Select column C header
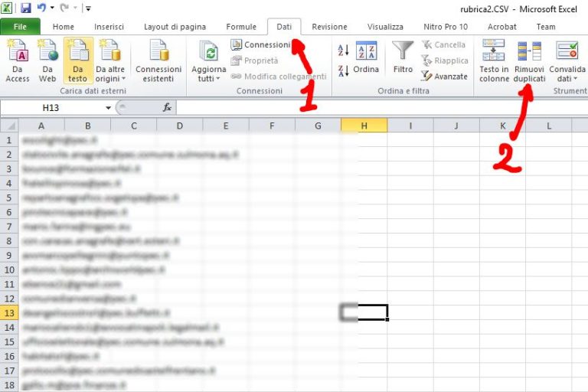Image resolution: width=588 pixels, height=392 pixels. click(134, 126)
